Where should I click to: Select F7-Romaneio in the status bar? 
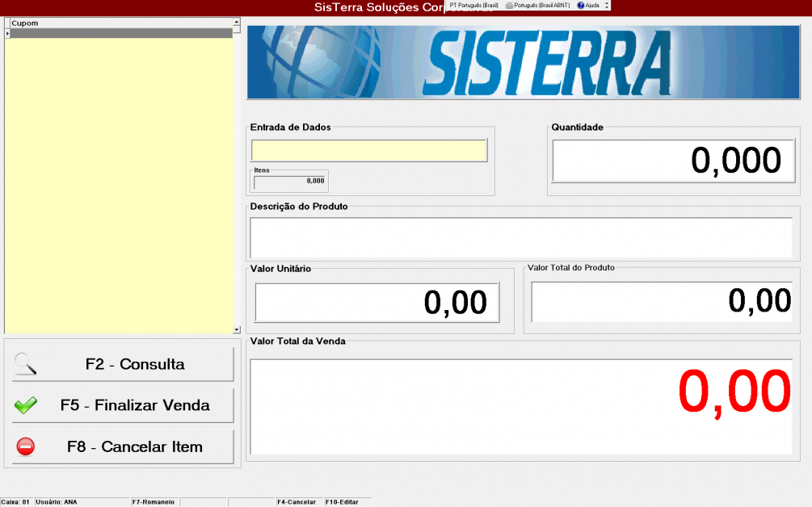pyautogui.click(x=154, y=502)
